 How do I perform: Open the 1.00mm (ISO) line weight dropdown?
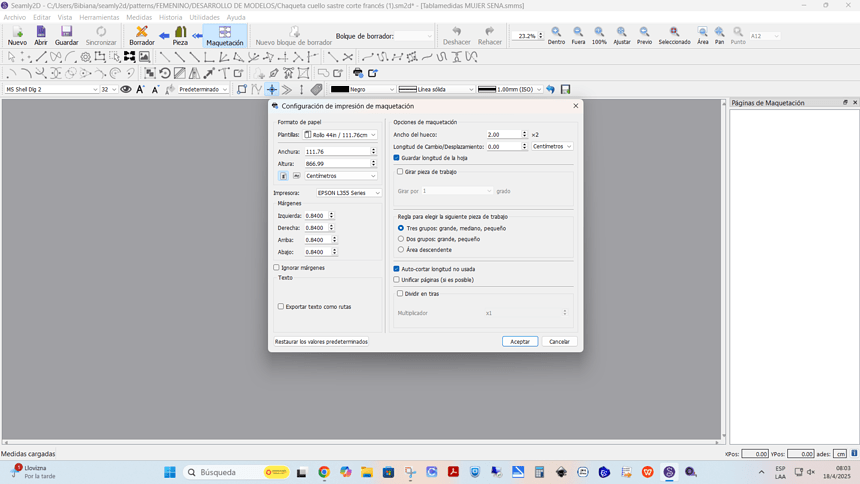click(510, 89)
